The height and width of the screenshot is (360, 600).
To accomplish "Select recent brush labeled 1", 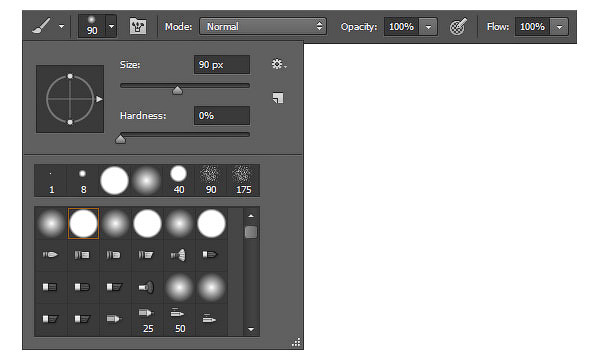I will [51, 181].
